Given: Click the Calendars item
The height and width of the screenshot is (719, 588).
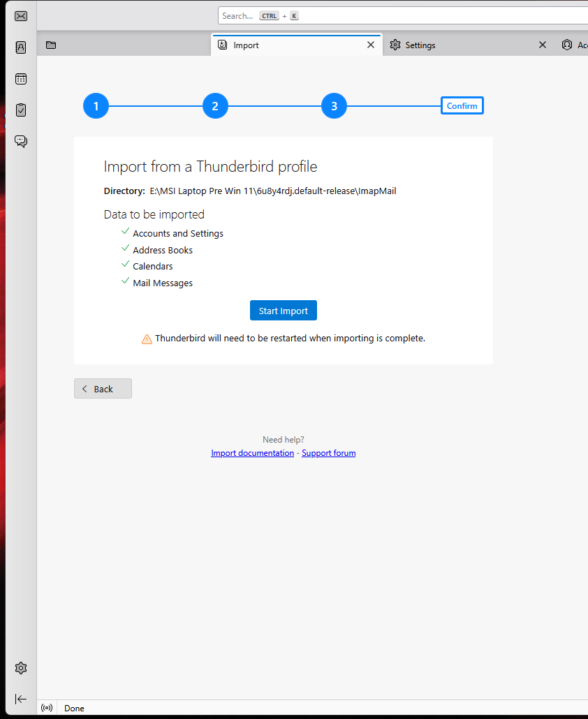Looking at the screenshot, I should point(153,266).
